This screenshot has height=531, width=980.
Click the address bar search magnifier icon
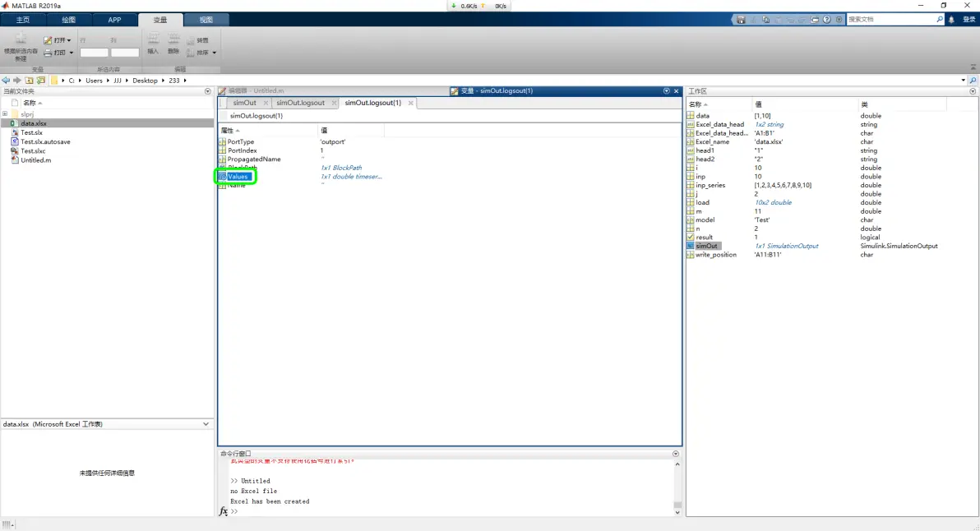(973, 80)
